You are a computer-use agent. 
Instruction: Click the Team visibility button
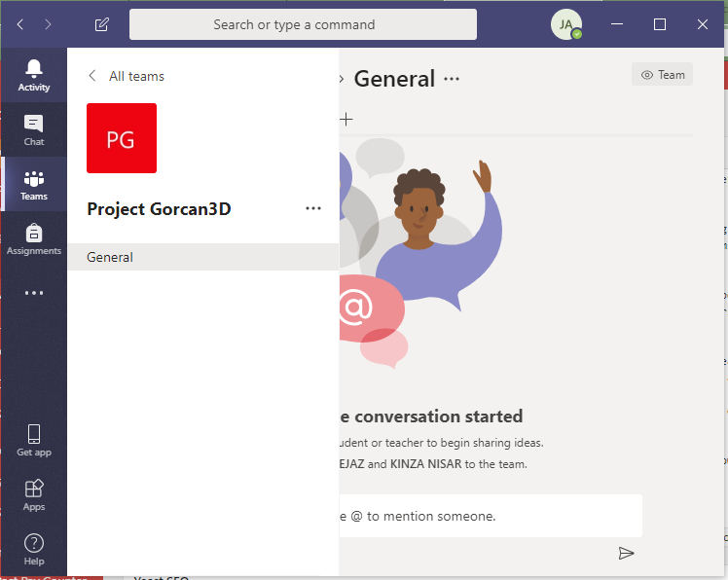click(x=662, y=74)
